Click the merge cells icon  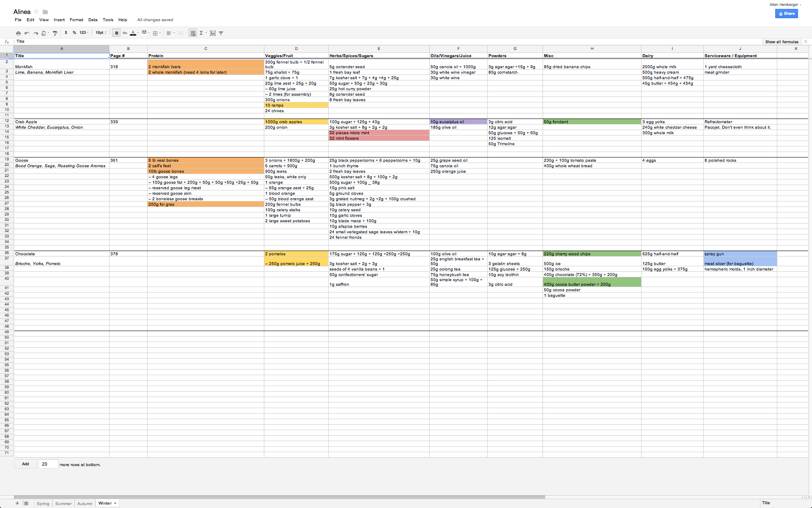click(181, 33)
